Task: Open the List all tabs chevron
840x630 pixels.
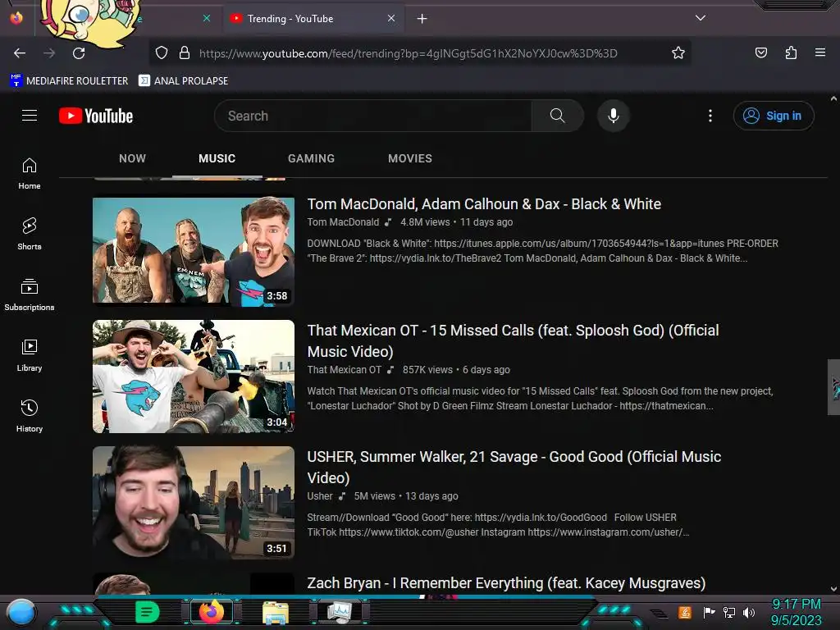Action: tap(701, 18)
